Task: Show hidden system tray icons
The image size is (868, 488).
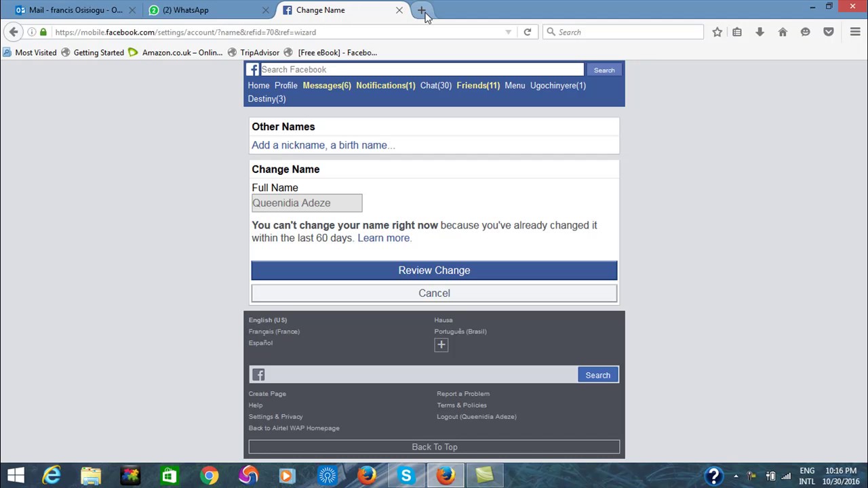Action: 736,476
